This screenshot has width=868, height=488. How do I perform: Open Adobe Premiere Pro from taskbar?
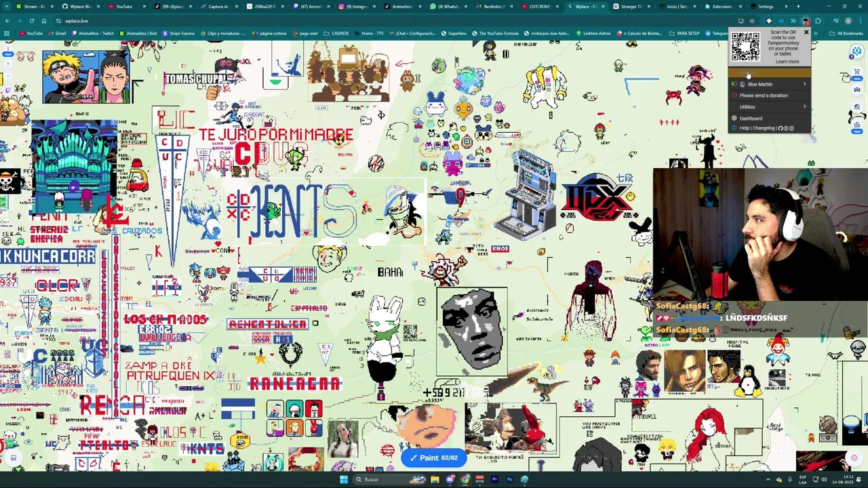click(x=494, y=479)
